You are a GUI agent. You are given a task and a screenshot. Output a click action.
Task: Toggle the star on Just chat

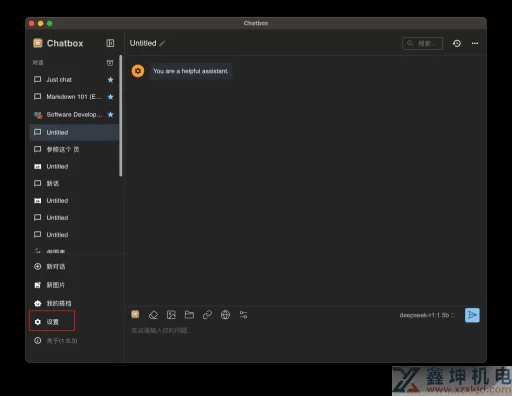coord(111,80)
